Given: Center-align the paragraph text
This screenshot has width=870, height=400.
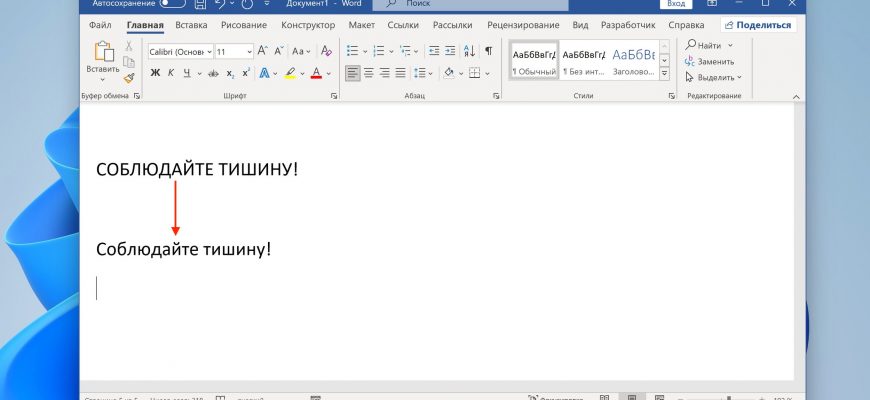Looking at the screenshot, I should 368,73.
